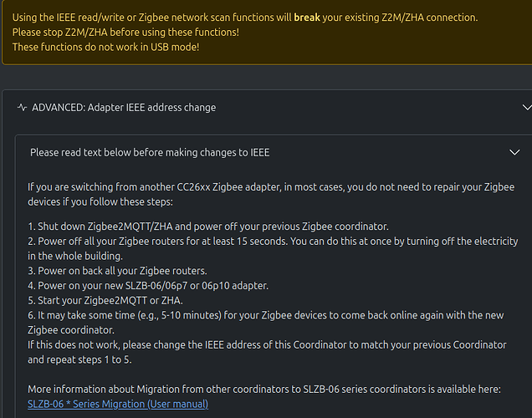Open the SLZB-06 Series Migration user manual link
This screenshot has width=532, height=418.
pyautogui.click(x=118, y=404)
